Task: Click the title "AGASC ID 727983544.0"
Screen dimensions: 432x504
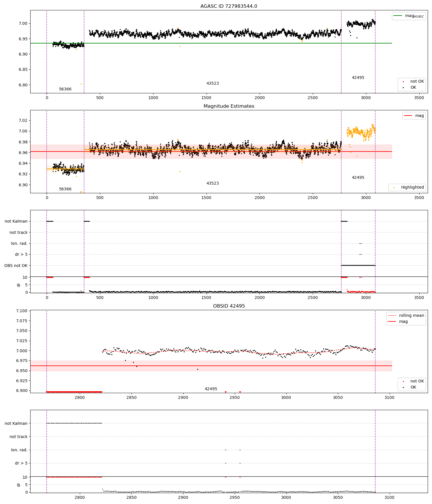Action: click(229, 6)
